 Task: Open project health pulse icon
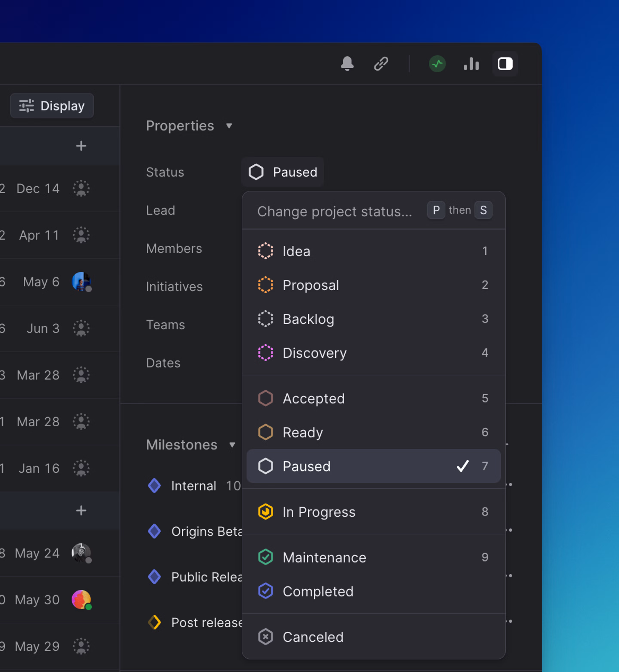[x=437, y=64]
